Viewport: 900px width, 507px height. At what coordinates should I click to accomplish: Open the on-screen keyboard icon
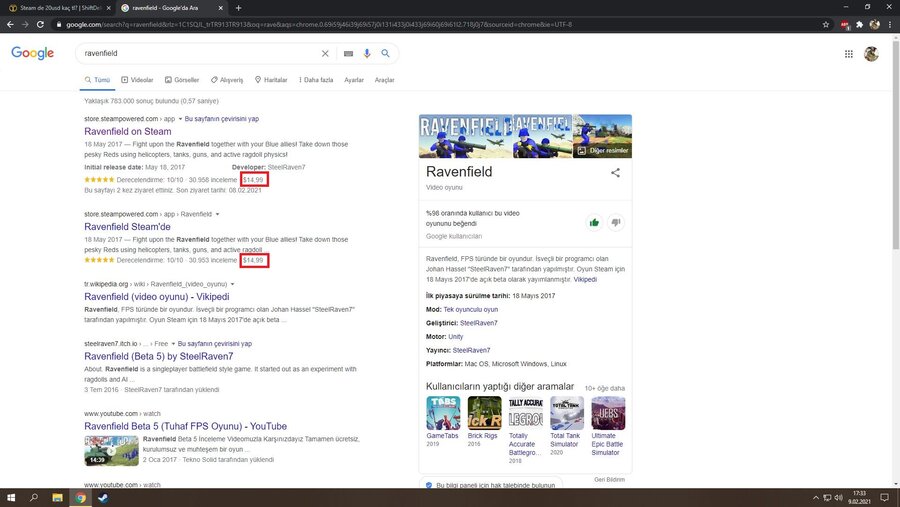pos(348,53)
